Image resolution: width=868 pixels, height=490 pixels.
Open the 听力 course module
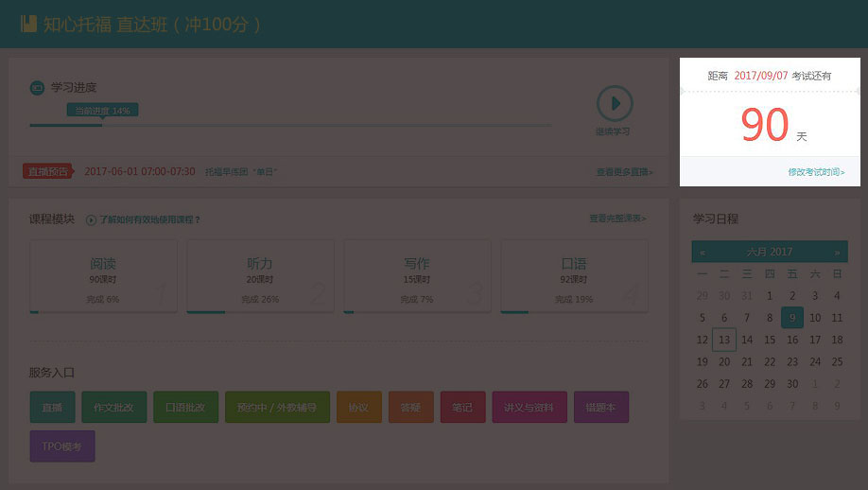[260, 276]
